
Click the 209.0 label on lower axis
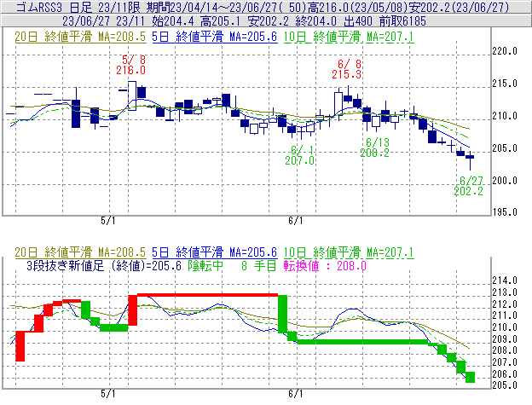point(505,339)
